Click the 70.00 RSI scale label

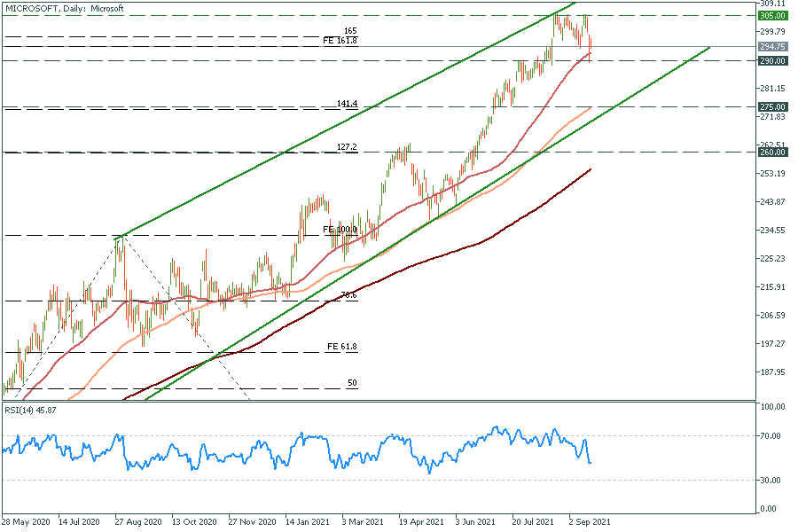(771, 435)
